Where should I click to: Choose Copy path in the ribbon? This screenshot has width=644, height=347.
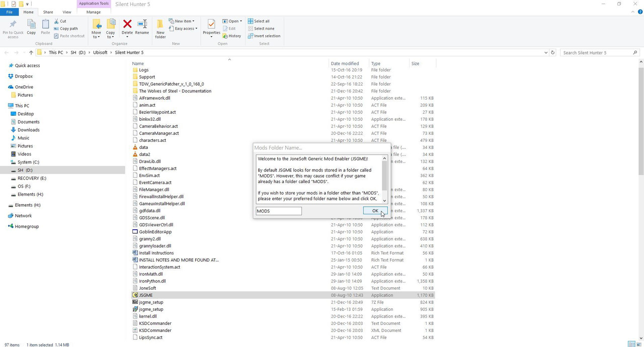coord(65,29)
